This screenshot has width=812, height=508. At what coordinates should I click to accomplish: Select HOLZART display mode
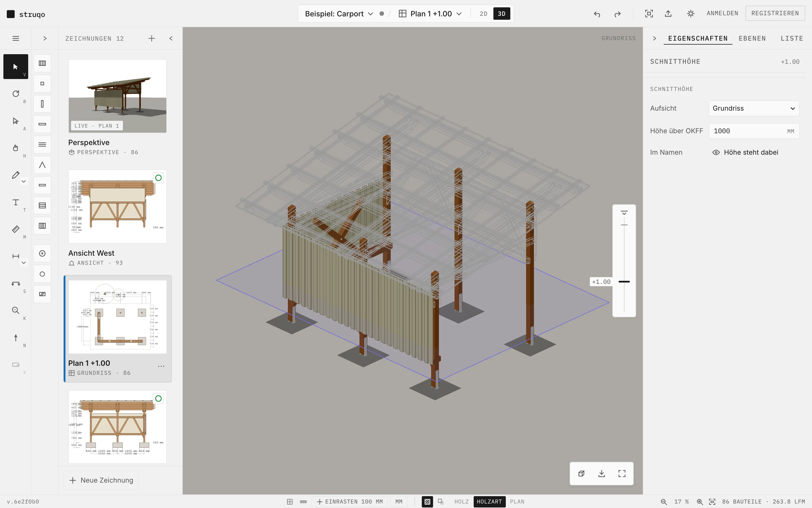(489, 502)
